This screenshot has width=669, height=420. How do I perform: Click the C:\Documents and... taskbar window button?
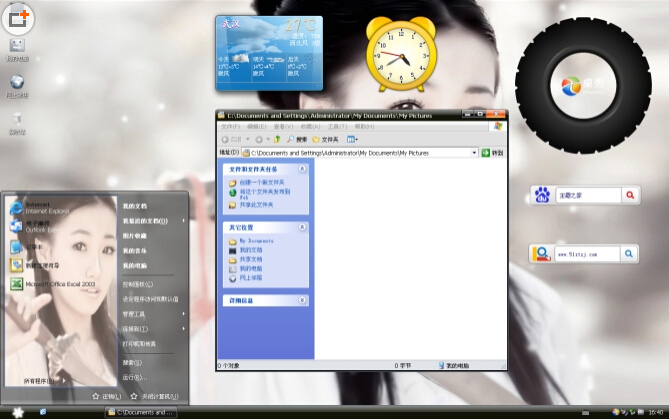click(141, 412)
